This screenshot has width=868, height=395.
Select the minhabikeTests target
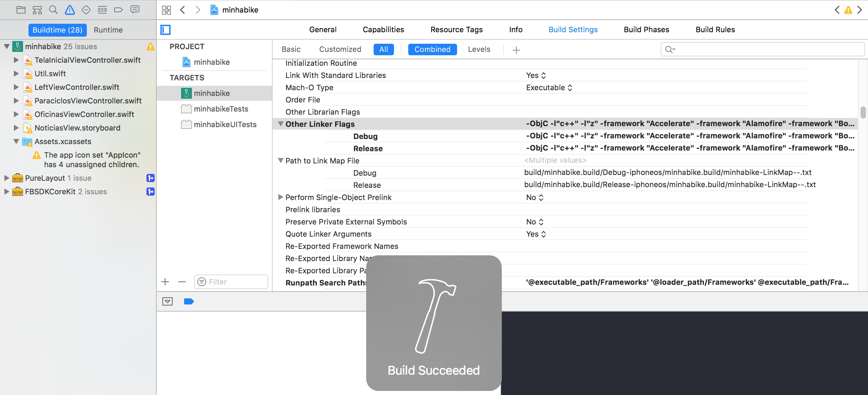pyautogui.click(x=221, y=109)
